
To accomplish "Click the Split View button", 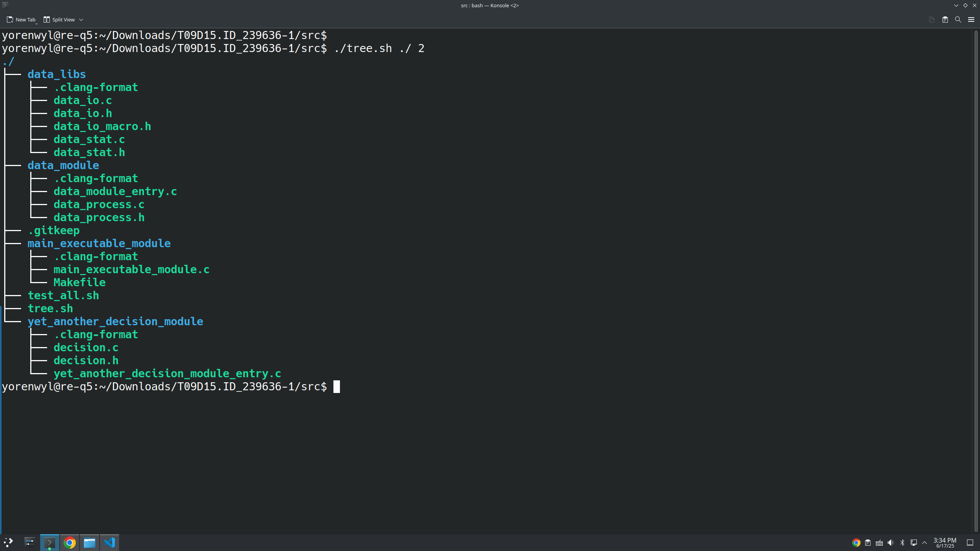I will [x=59, y=20].
